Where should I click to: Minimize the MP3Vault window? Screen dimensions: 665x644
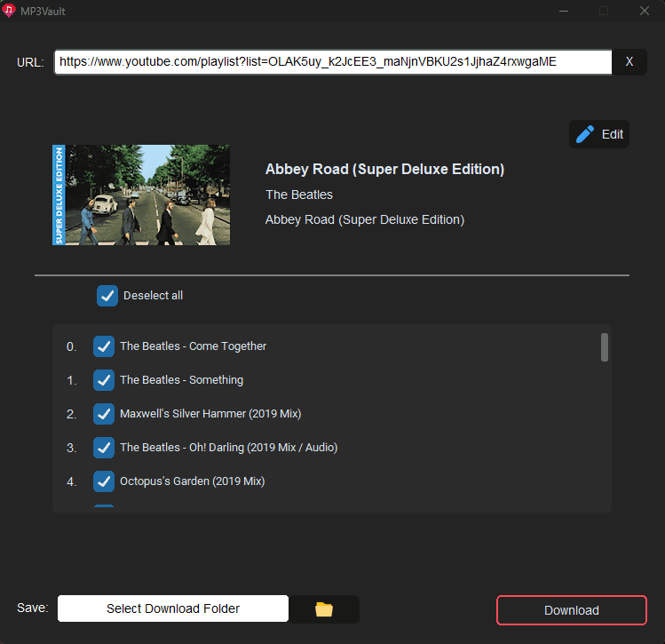coord(564,11)
